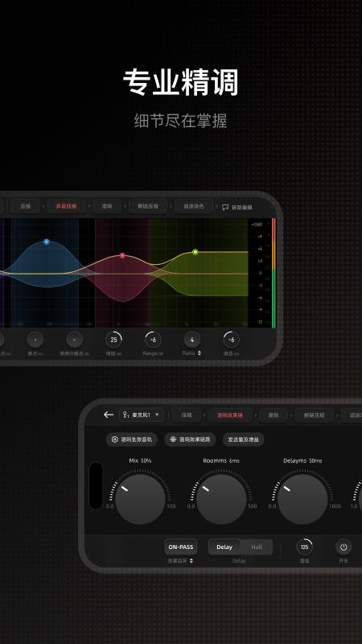Adjust the threshold knob showing 25
Viewport: 362px width, 644px height.
point(113,340)
